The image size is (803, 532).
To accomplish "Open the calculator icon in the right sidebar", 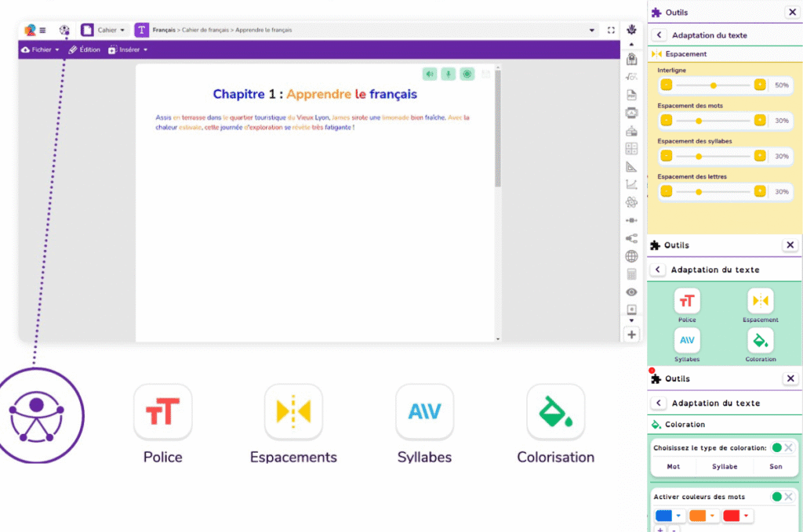I will (x=632, y=273).
